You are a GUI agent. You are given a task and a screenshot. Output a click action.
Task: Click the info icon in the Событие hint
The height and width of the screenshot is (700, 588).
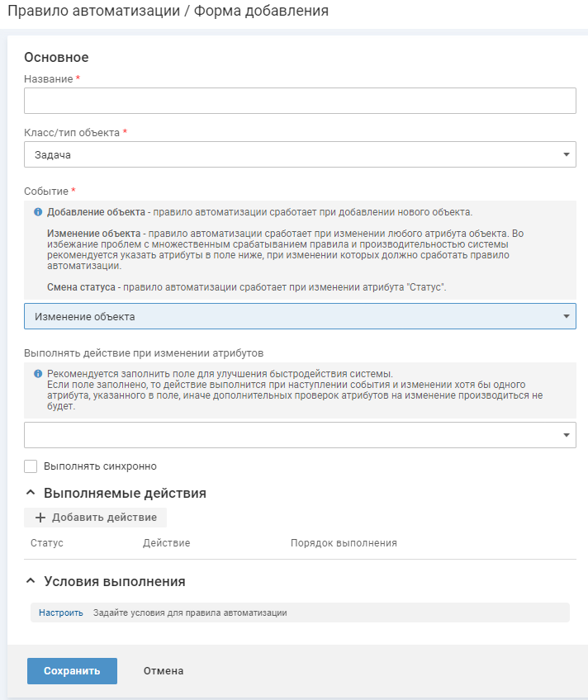38,212
